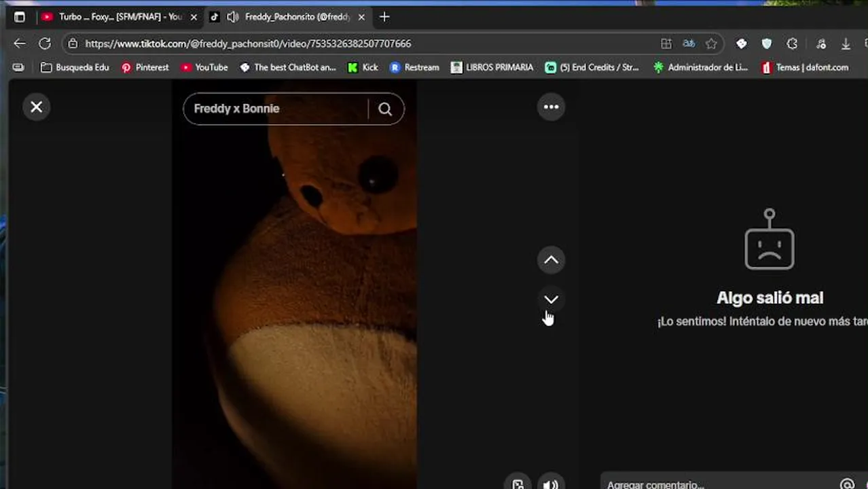The image size is (868, 489).
Task: Click the tiktok.com URL in the address bar
Action: click(248, 43)
